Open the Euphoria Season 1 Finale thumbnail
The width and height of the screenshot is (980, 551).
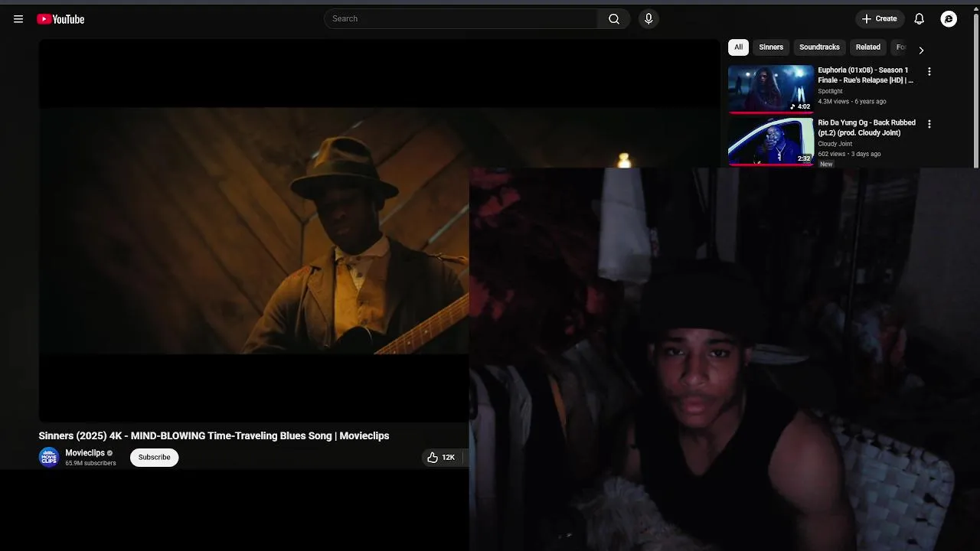coord(771,89)
